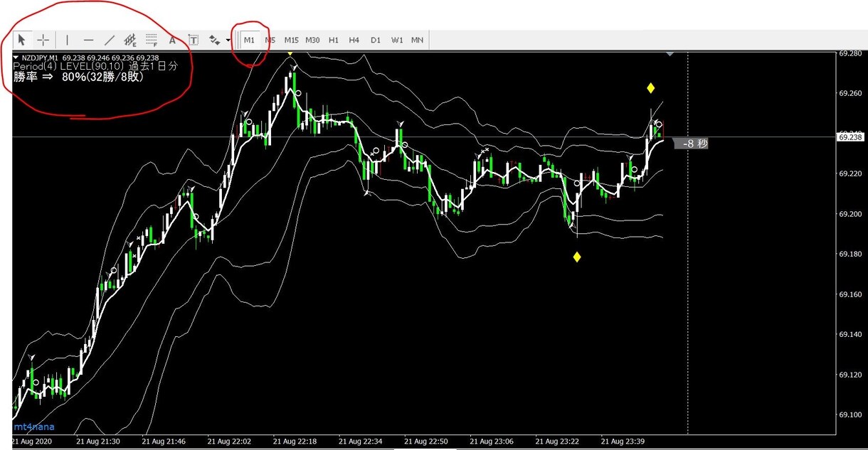Image resolution: width=868 pixels, height=450 pixels.
Task: Switch to D1 daily timeframe
Action: (376, 40)
